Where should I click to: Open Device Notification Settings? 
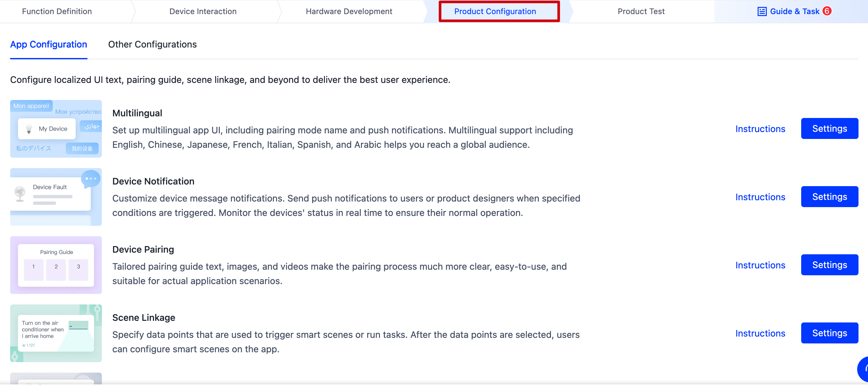coord(829,197)
